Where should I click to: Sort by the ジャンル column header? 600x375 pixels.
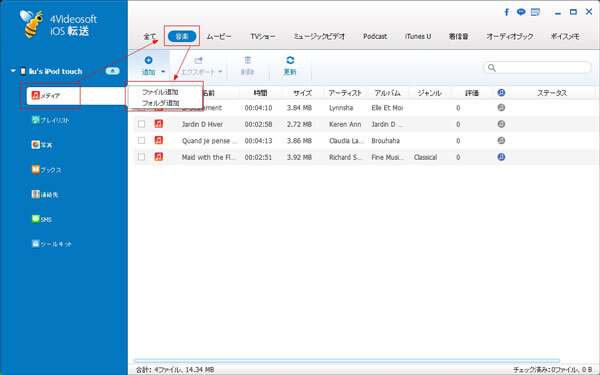tap(430, 93)
